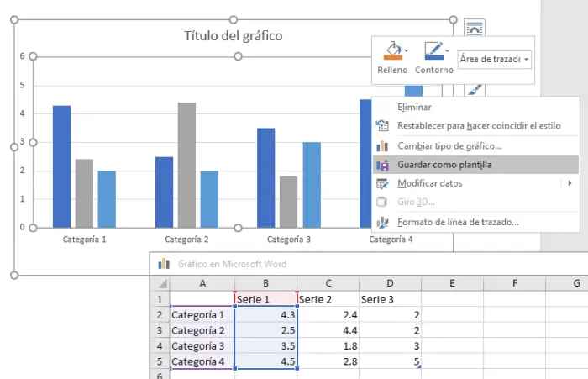Click the cell containing 4.3
This screenshot has width=588, height=379.
point(266,315)
